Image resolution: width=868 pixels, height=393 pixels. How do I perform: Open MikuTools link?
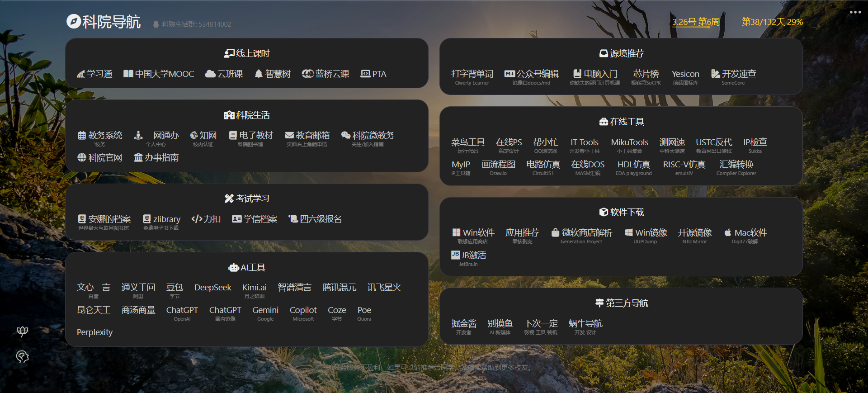point(629,145)
